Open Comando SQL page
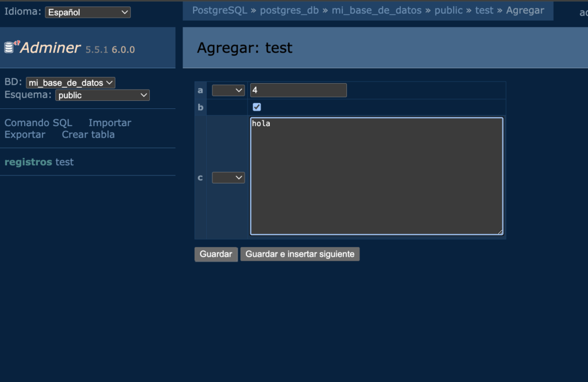Viewport: 588px width, 382px height. click(x=38, y=123)
